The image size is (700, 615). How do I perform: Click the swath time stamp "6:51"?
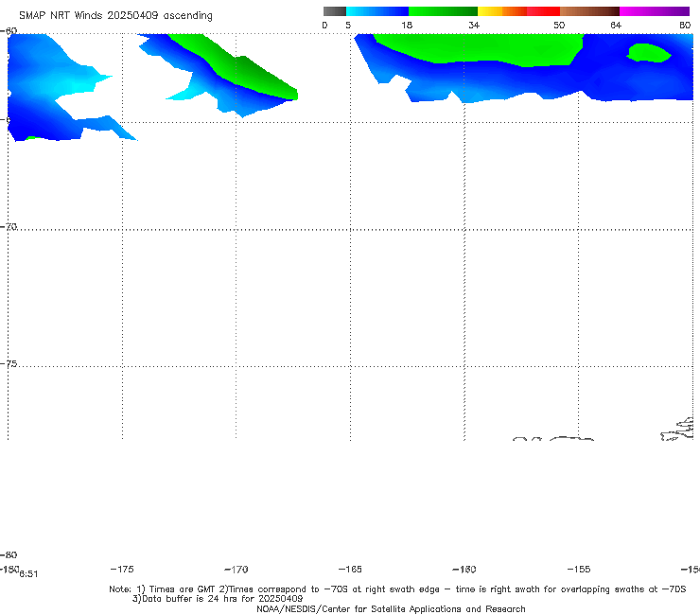[28, 574]
